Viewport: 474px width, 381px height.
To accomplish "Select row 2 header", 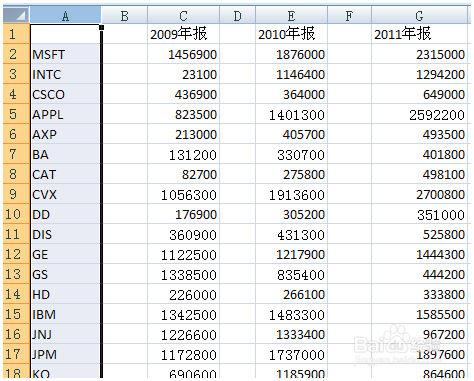I will click(16, 54).
